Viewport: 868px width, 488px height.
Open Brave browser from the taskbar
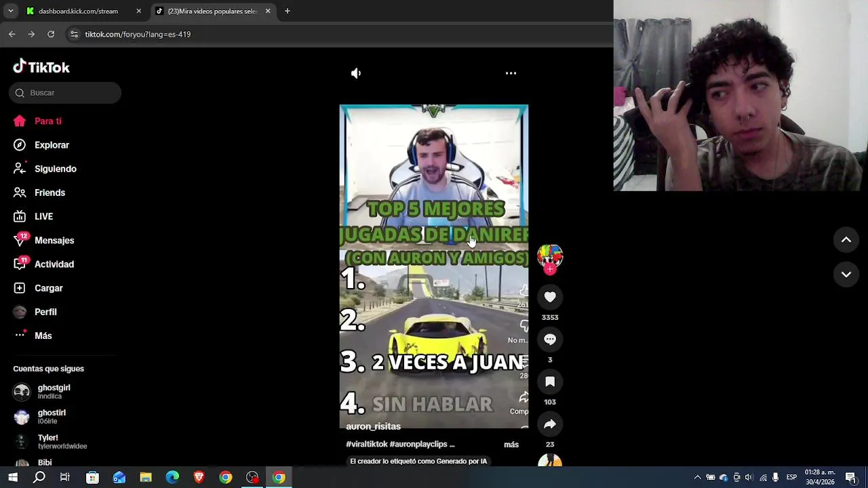tap(199, 477)
